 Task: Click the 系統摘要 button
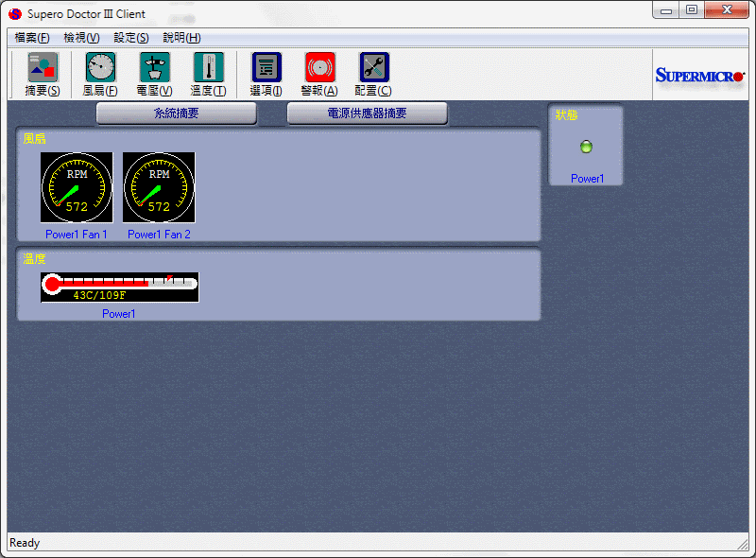coord(177,113)
